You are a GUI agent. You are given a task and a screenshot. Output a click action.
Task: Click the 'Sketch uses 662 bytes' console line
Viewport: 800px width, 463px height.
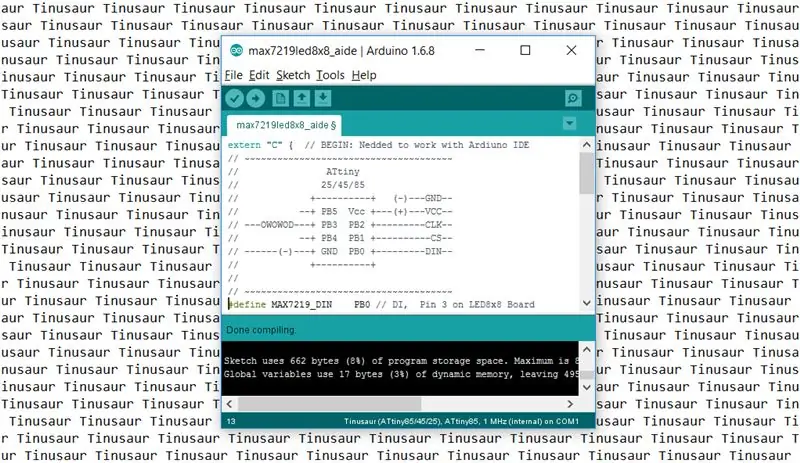tap(401, 361)
